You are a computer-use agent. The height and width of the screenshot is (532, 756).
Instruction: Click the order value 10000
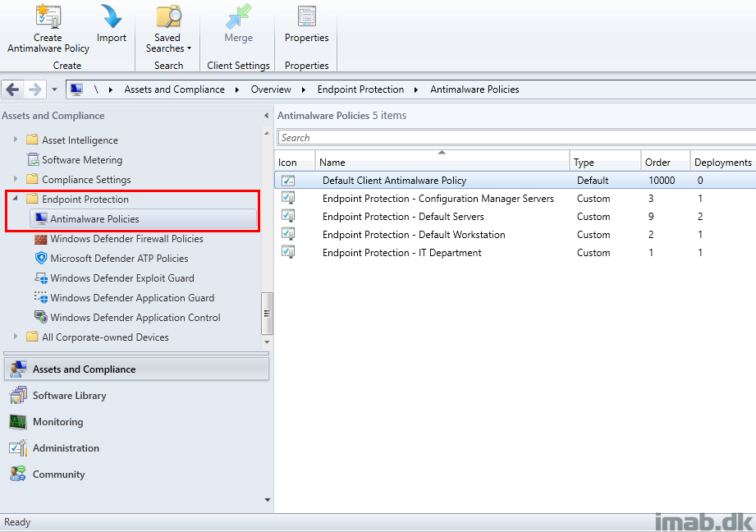click(x=662, y=181)
